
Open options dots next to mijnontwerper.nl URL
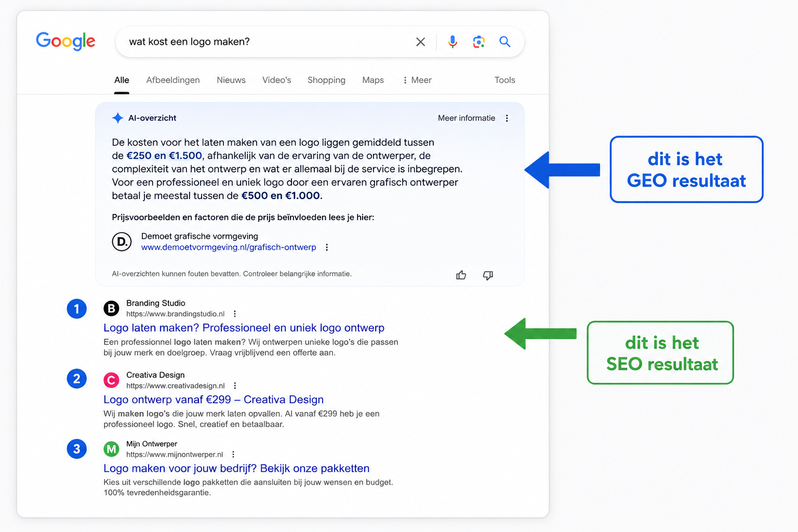233,454
